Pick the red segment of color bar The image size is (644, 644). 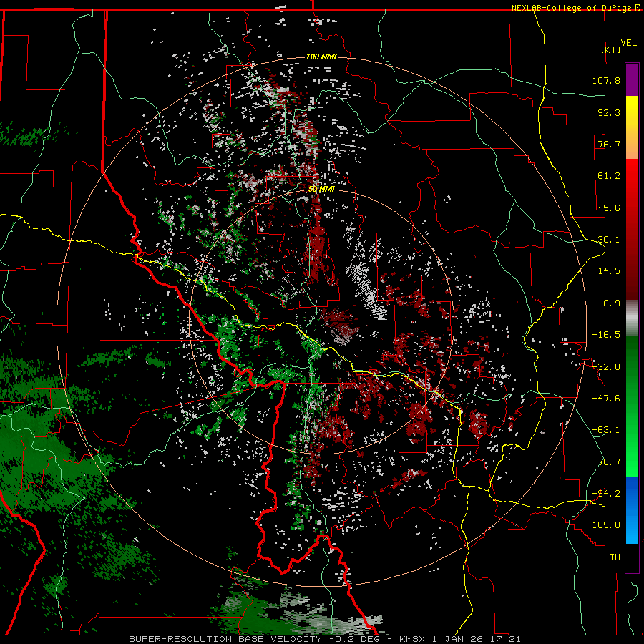[x=632, y=229]
